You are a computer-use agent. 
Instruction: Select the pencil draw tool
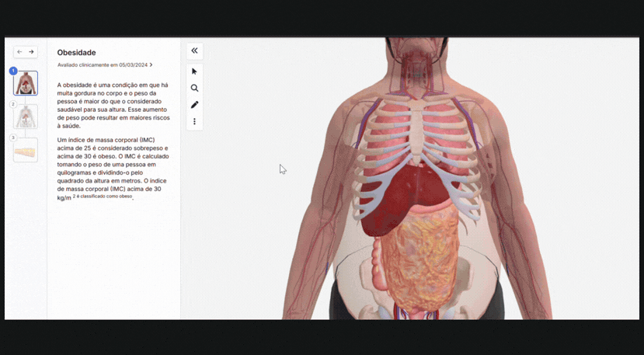[194, 105]
